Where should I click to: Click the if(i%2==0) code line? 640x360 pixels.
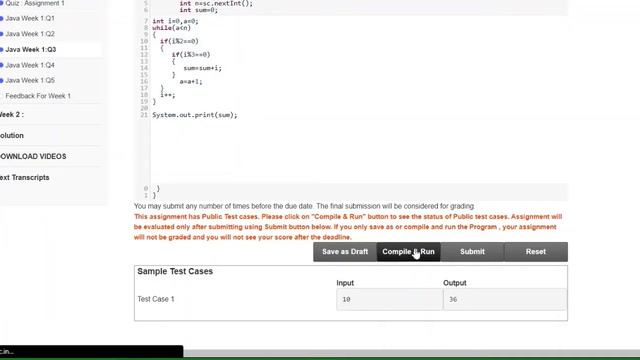[x=179, y=41]
